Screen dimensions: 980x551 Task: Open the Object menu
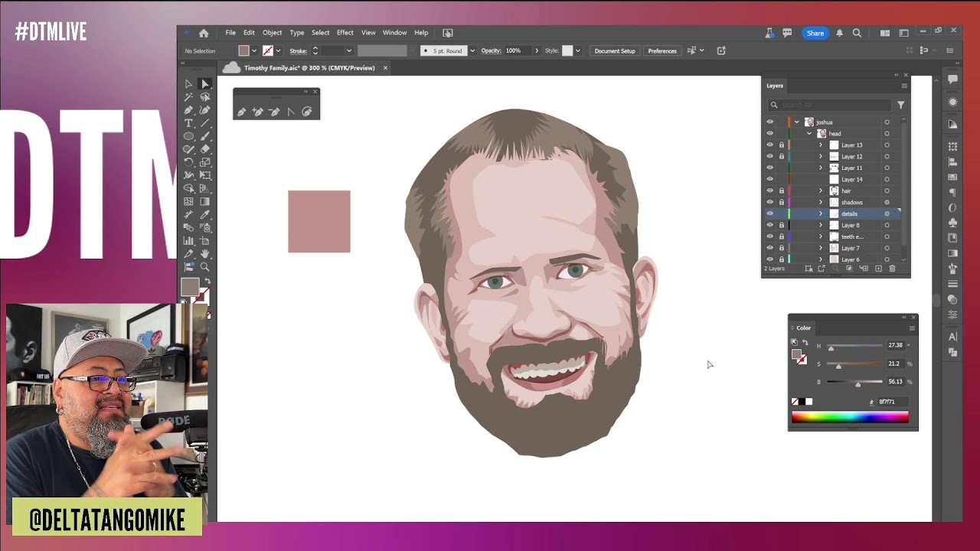(273, 33)
